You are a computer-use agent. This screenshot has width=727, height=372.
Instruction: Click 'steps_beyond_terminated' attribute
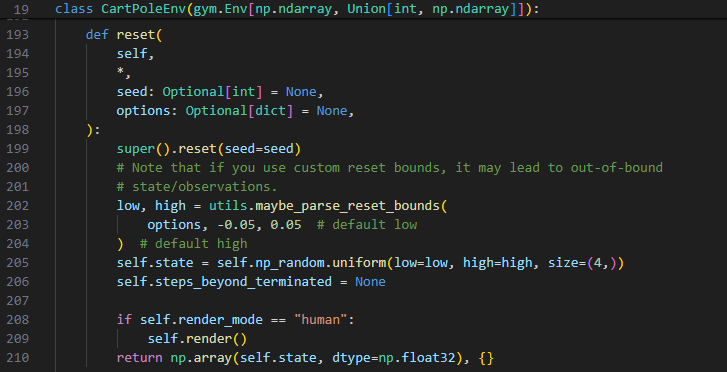[x=243, y=282]
